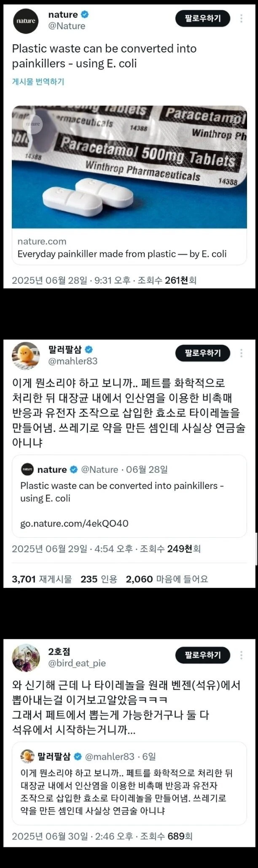Open the go.nature.com/4ekQO40 link
The image size is (258, 868).
click(x=74, y=523)
